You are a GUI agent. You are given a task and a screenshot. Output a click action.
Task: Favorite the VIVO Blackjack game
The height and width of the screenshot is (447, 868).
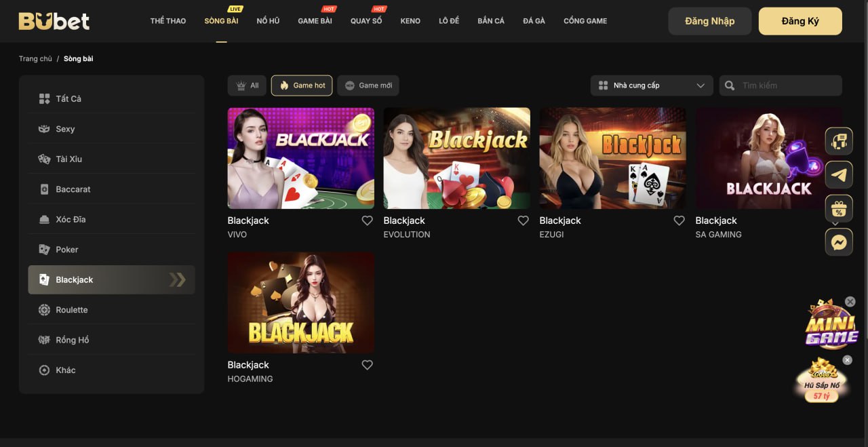pos(367,220)
